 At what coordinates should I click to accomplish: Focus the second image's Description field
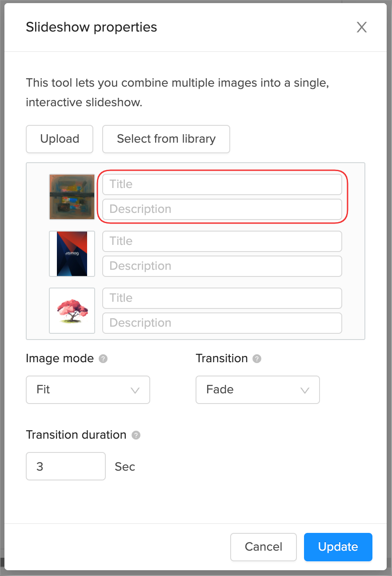pyautogui.click(x=222, y=266)
